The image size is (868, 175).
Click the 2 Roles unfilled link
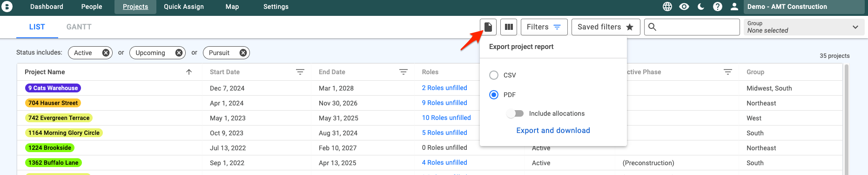444,88
